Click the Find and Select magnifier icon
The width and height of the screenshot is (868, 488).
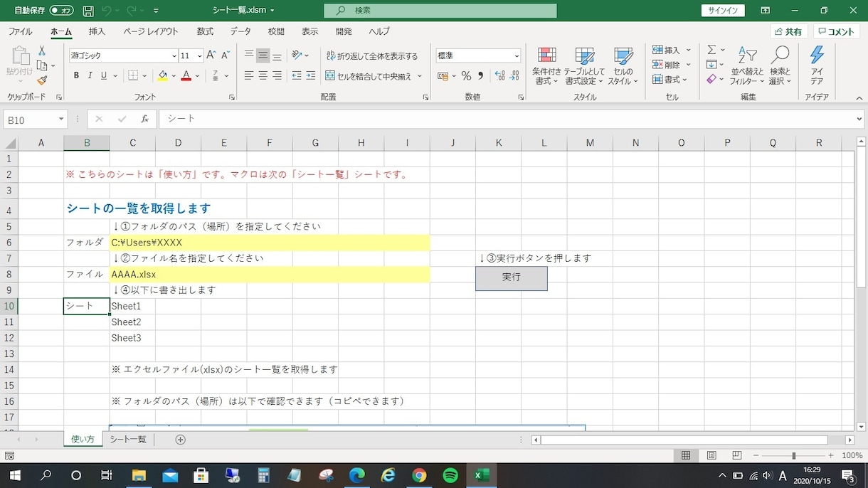tap(780, 55)
